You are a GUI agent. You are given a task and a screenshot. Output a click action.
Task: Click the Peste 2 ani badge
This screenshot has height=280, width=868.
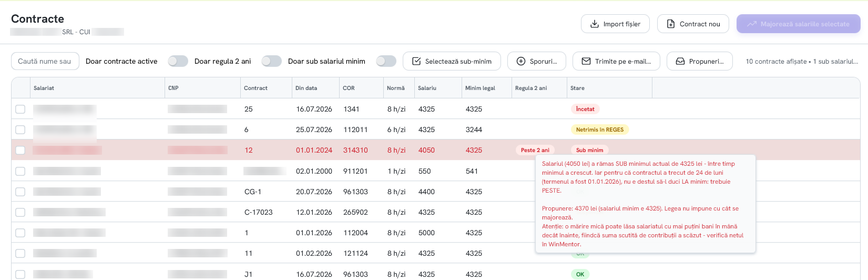point(535,150)
